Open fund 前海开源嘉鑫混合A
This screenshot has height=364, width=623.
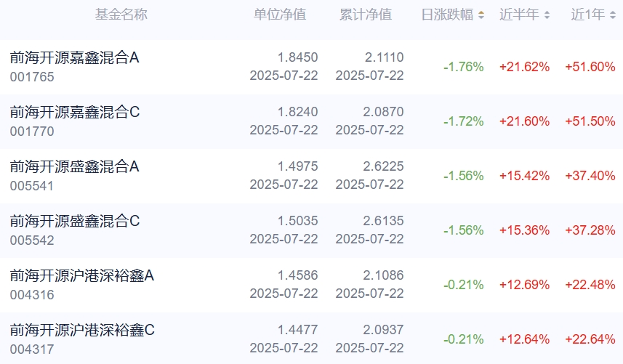[74, 58]
